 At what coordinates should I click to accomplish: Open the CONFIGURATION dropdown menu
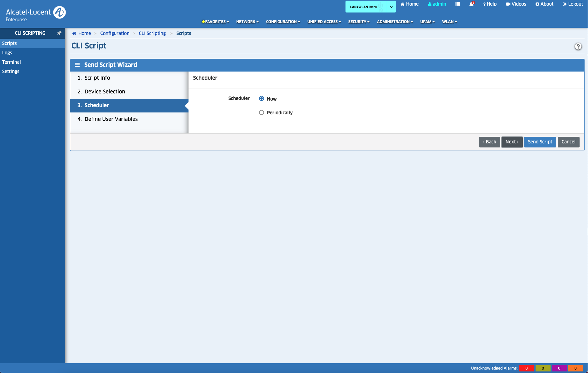click(283, 22)
